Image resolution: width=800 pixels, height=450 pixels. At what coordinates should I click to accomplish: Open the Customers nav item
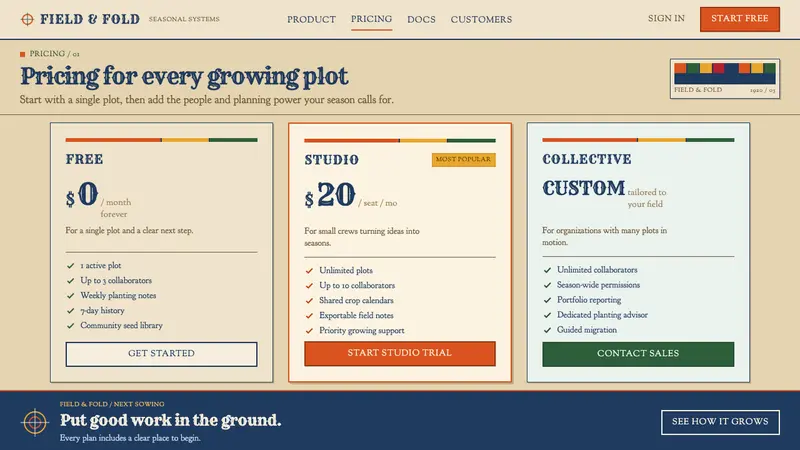[x=481, y=19]
